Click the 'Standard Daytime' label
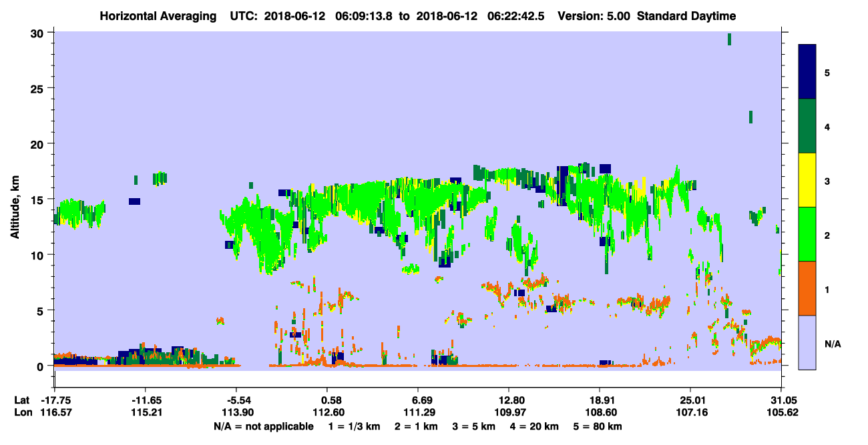The image size is (868, 445). click(686, 16)
